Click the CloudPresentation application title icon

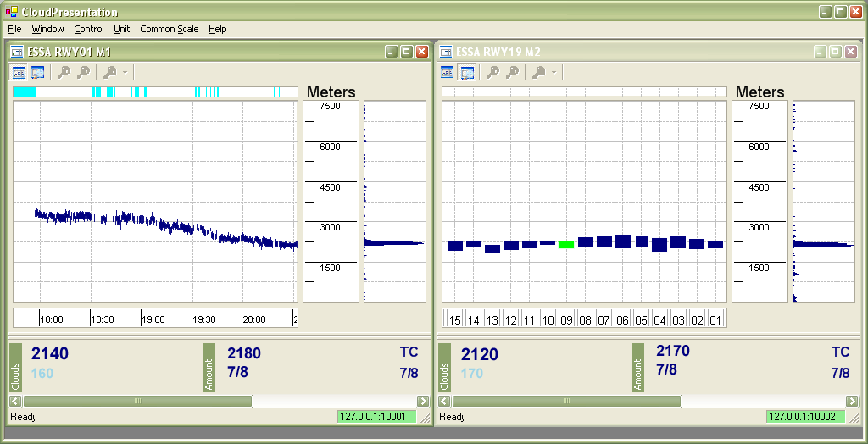[x=11, y=12]
